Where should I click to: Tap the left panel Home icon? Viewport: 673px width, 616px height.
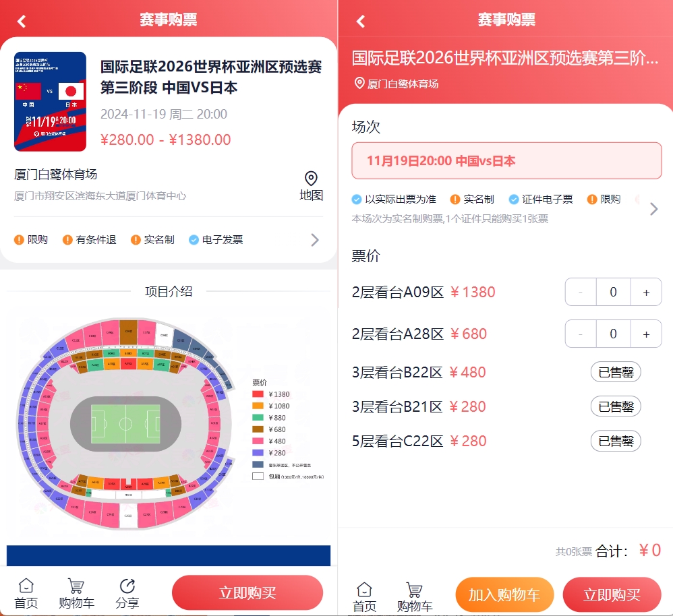(x=26, y=586)
